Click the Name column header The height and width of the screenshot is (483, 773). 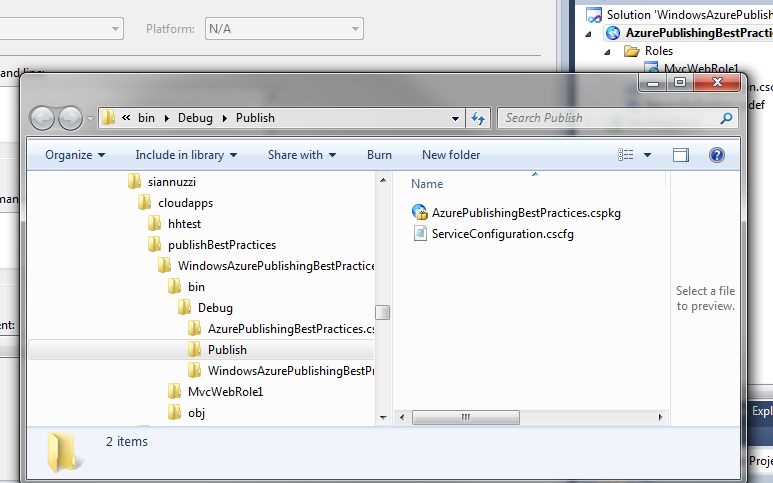click(x=427, y=184)
